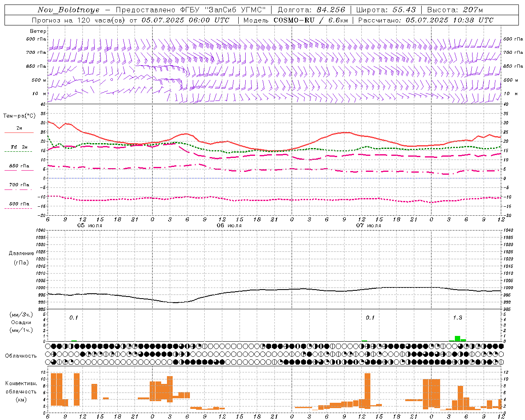Image resolution: width=525 pixels, height=420 pixels.
Task: Click forecast start time "05.07.2025 06:00 UTC"
Action: pos(185,20)
